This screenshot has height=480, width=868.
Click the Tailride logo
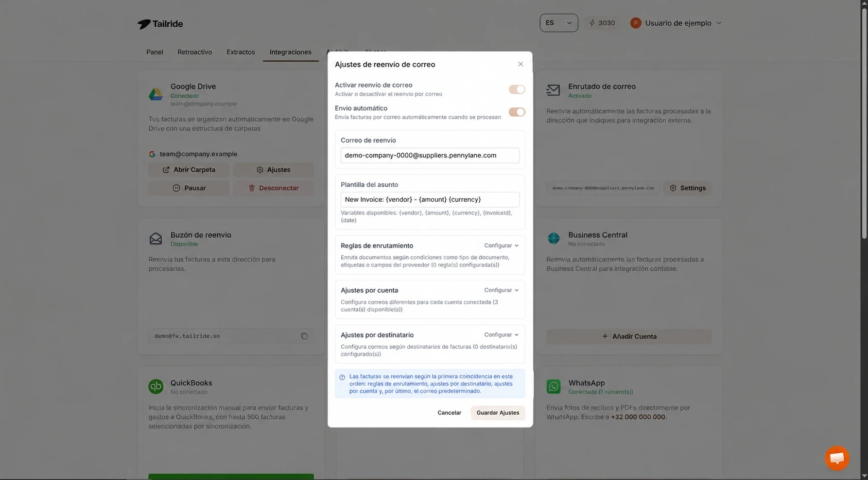(x=160, y=24)
